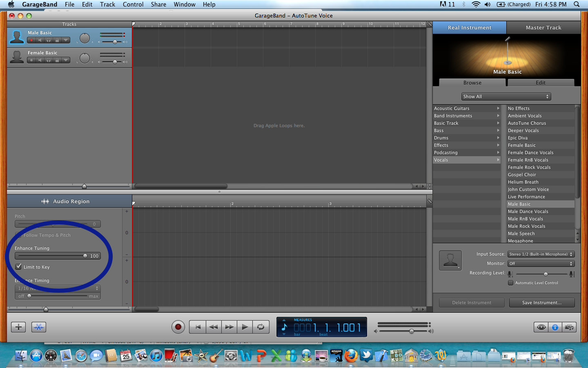Lock the Female Basic track
588x368 pixels.
pos(57,60)
